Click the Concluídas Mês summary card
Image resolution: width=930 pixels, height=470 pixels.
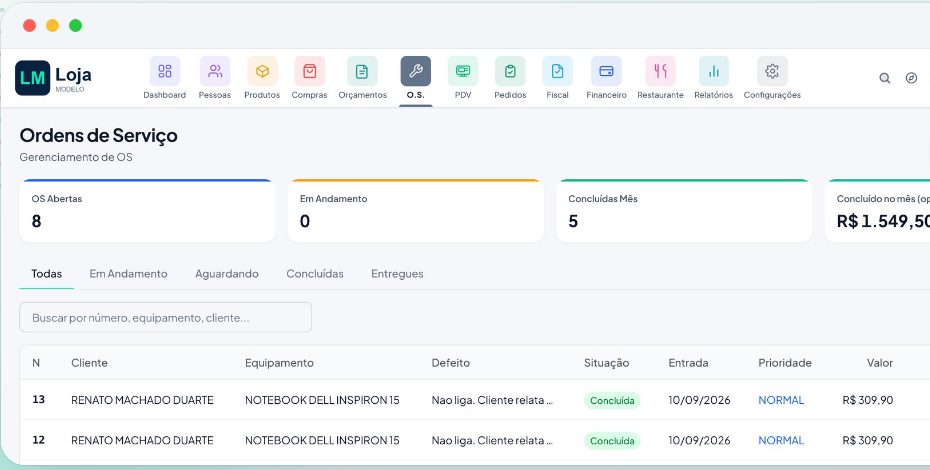click(684, 211)
